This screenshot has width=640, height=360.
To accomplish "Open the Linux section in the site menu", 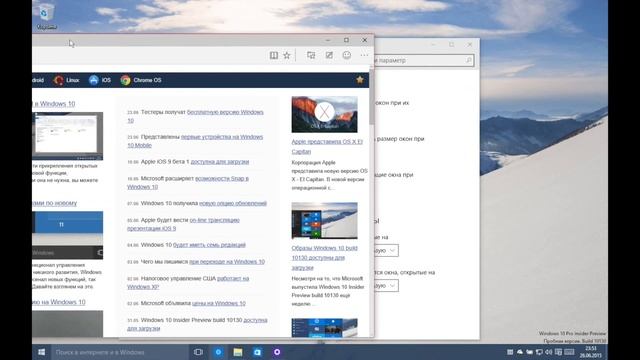I will [73, 80].
